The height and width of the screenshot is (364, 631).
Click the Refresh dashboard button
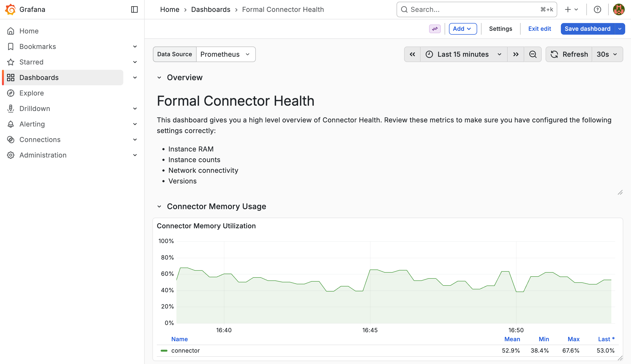tap(569, 54)
